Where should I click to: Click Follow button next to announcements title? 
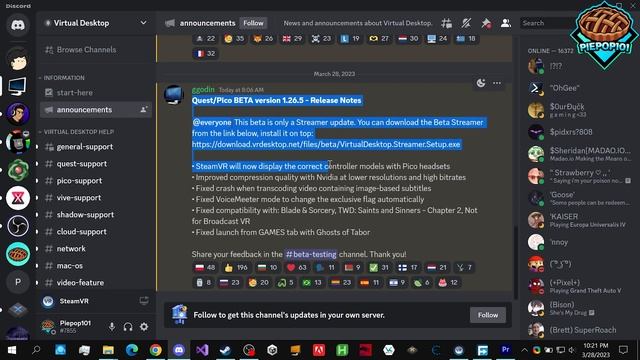click(x=253, y=23)
